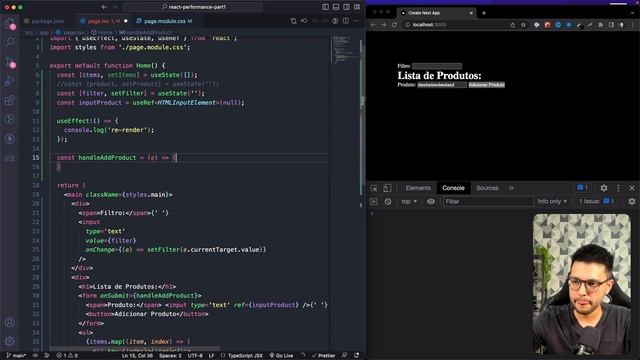Screen dimensions: 640x360
Task: Click the LF end-of-line indicator
Action: click(x=211, y=356)
